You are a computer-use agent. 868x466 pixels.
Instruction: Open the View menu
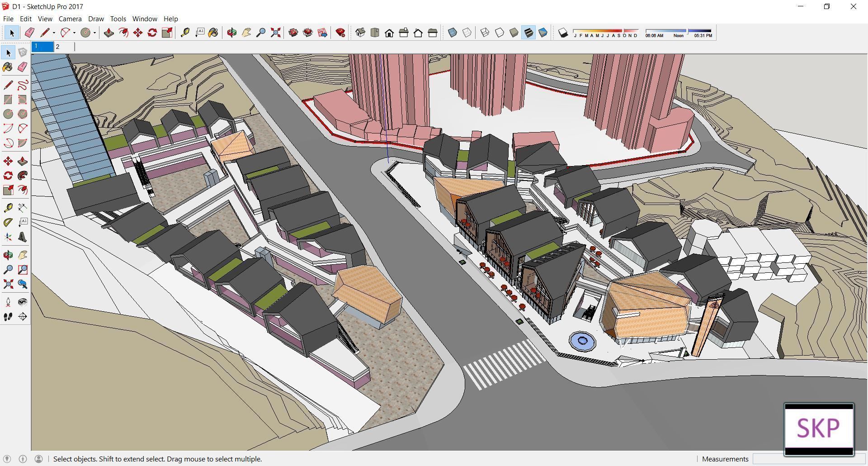(45, 19)
